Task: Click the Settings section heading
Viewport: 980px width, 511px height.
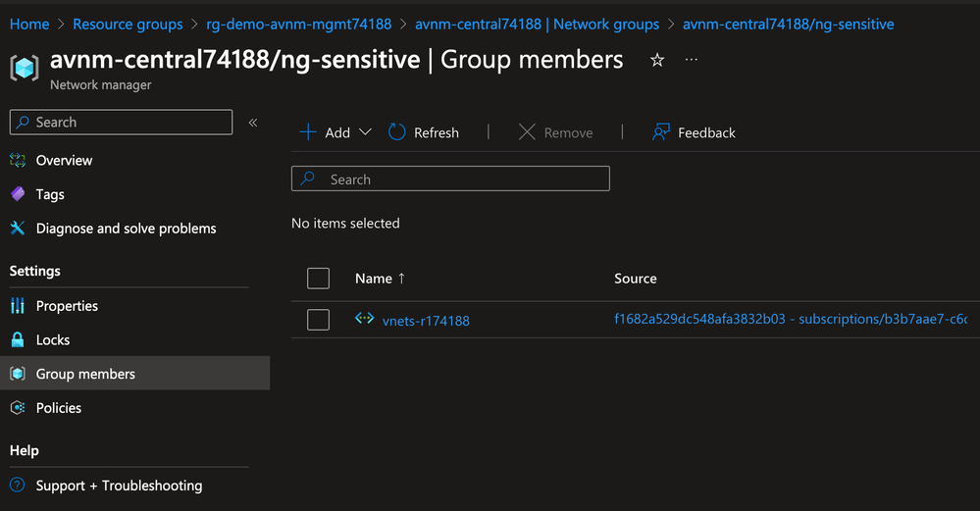Action: pyautogui.click(x=35, y=271)
